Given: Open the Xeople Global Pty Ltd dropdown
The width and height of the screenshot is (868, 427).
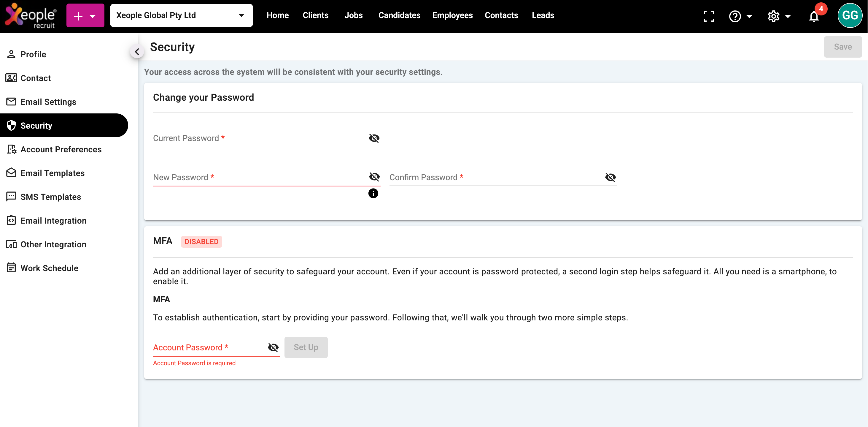Looking at the screenshot, I should click(181, 15).
